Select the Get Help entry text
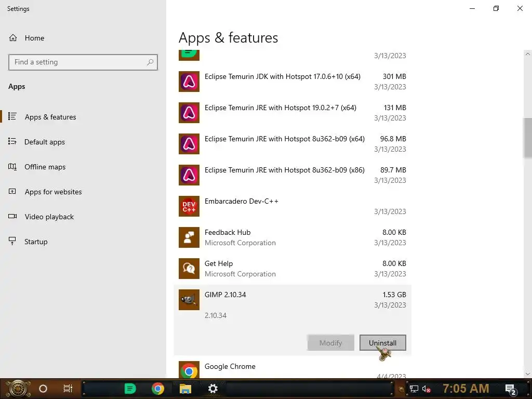The width and height of the screenshot is (532, 399). pos(219,264)
